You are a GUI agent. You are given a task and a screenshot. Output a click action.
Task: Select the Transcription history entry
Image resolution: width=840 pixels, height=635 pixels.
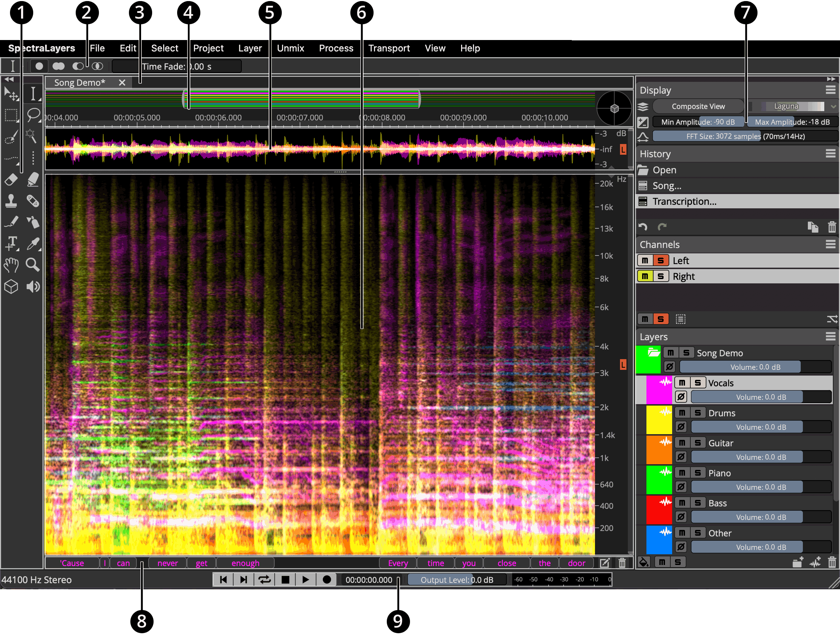684,202
